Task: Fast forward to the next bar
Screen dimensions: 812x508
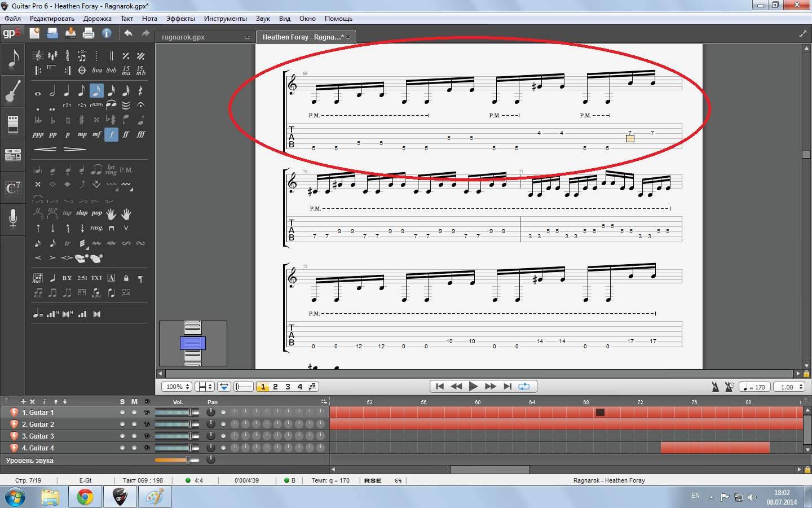Action: (x=491, y=387)
